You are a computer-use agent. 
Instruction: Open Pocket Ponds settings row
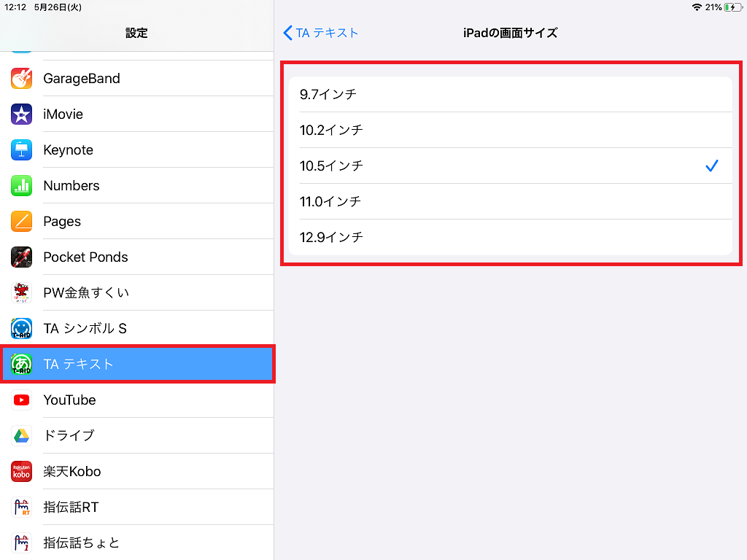(136, 257)
